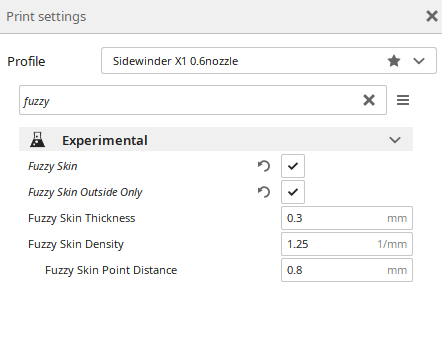Click the star icon in the Profile selector
The height and width of the screenshot is (364, 442).
[x=394, y=61]
